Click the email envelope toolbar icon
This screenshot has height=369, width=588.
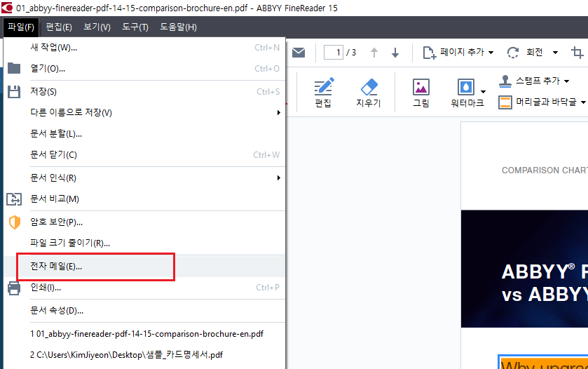click(299, 53)
